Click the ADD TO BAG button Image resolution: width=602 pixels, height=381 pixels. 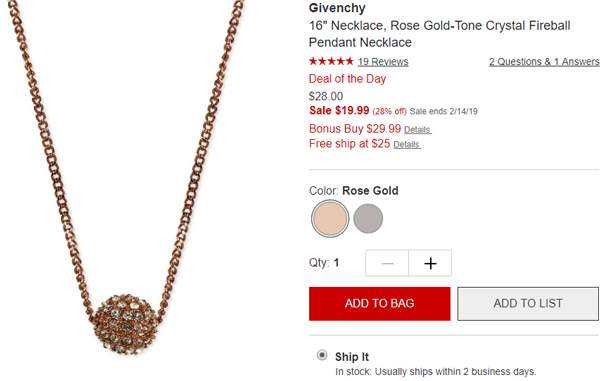click(x=379, y=303)
